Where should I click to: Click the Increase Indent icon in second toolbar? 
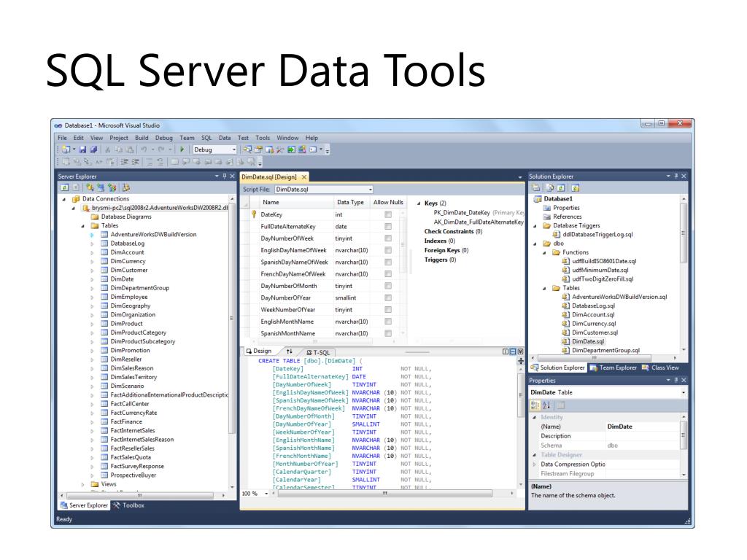(x=135, y=161)
